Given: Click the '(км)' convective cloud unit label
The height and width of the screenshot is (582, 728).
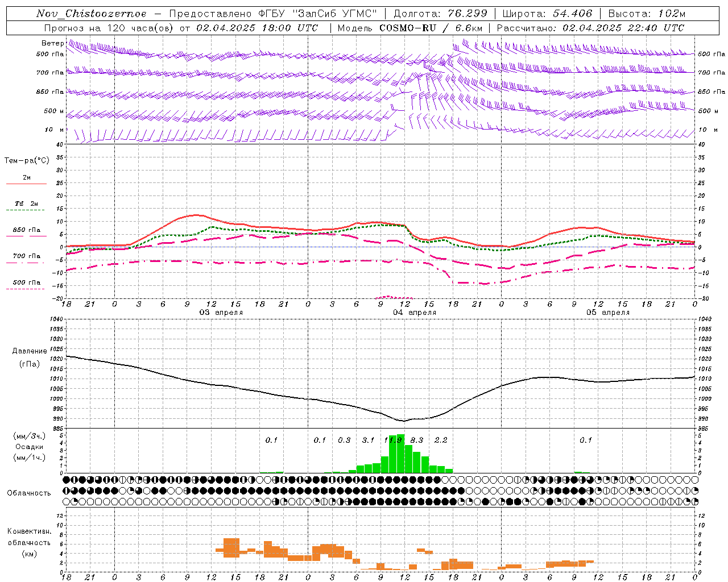Looking at the screenshot, I should (30, 554).
